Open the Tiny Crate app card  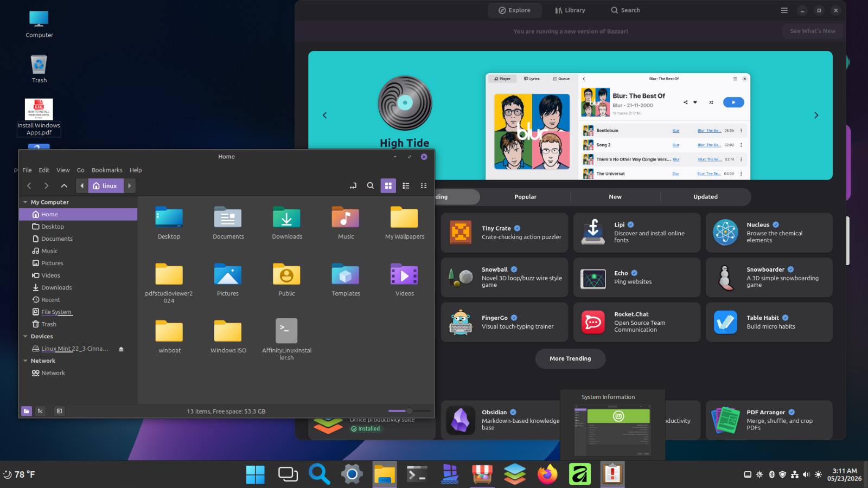point(504,233)
